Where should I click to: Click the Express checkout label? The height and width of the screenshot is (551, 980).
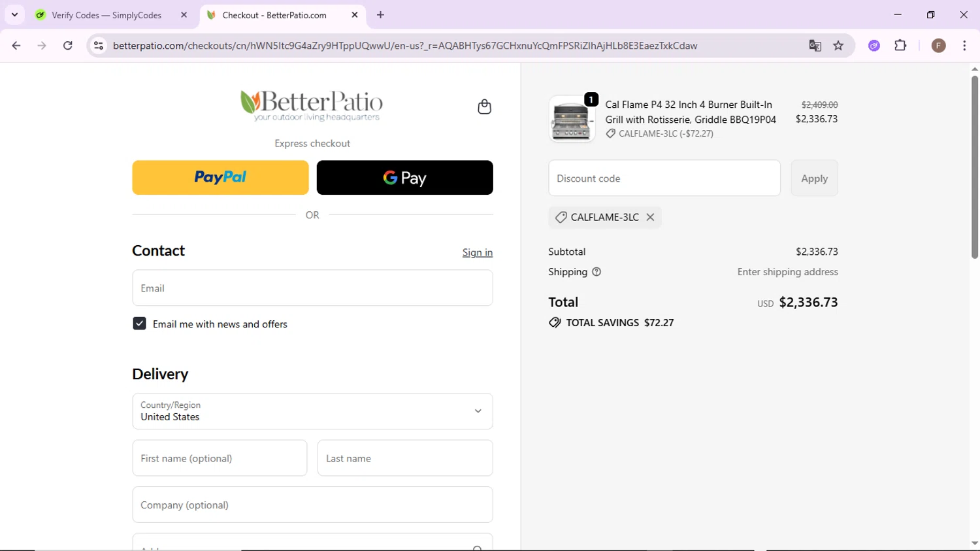tap(312, 143)
